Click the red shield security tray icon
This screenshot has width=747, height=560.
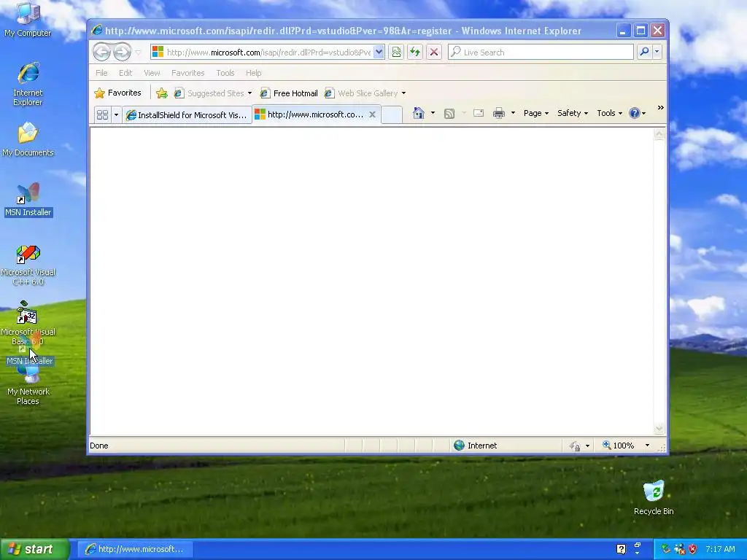(x=693, y=549)
